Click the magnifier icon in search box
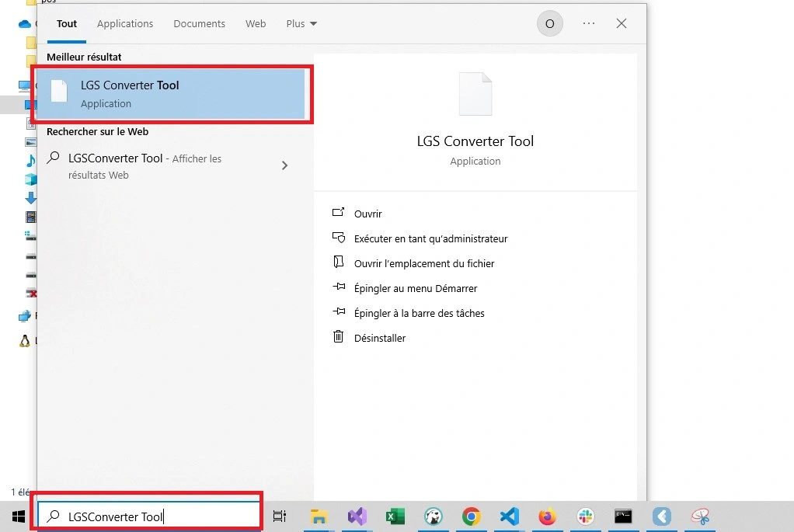The image size is (794, 532). coord(53,516)
